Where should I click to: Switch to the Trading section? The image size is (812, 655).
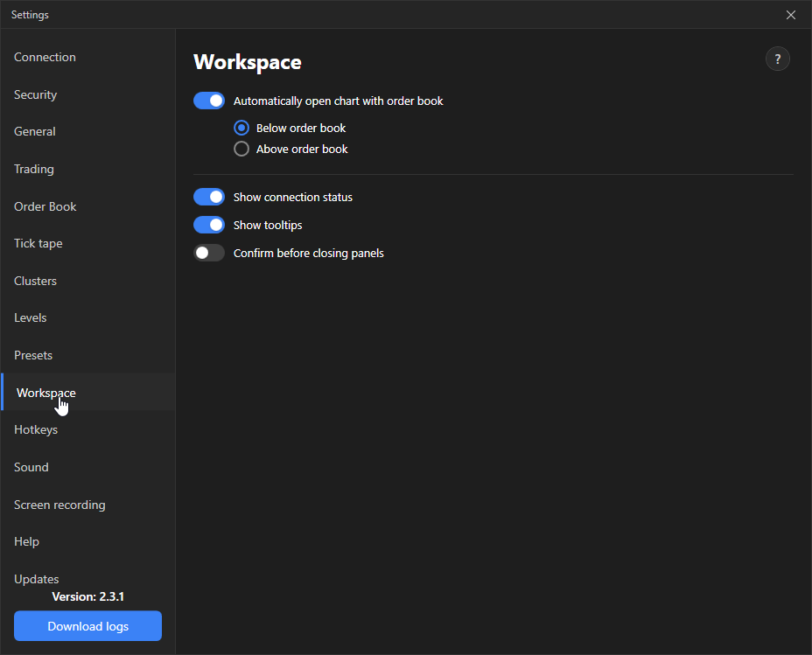(x=88, y=169)
